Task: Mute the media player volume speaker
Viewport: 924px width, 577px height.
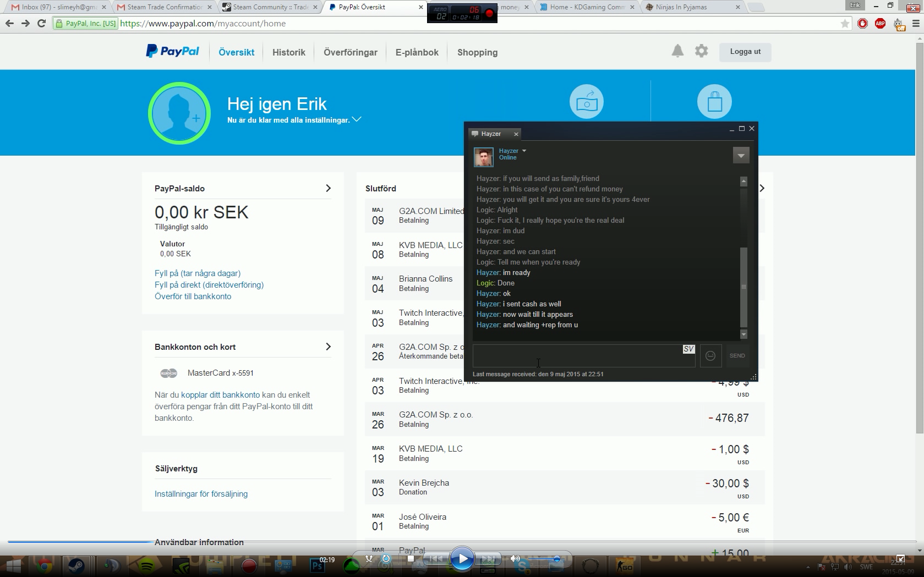Action: 515,559
